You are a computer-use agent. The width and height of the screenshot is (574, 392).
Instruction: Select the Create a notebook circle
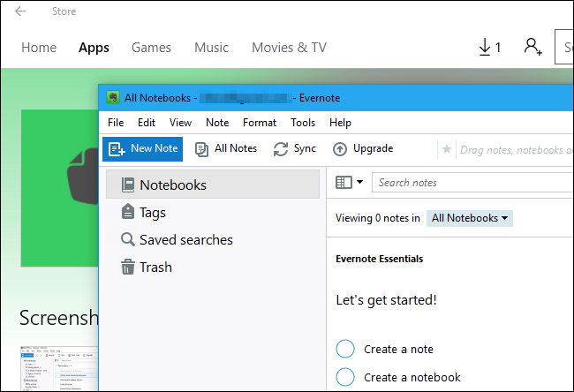[345, 377]
